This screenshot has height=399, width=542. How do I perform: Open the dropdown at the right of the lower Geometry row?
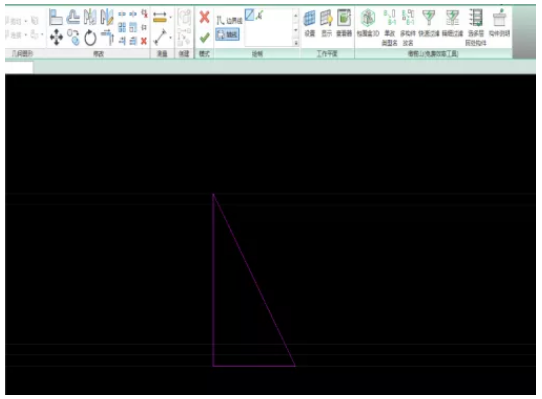pos(42,35)
